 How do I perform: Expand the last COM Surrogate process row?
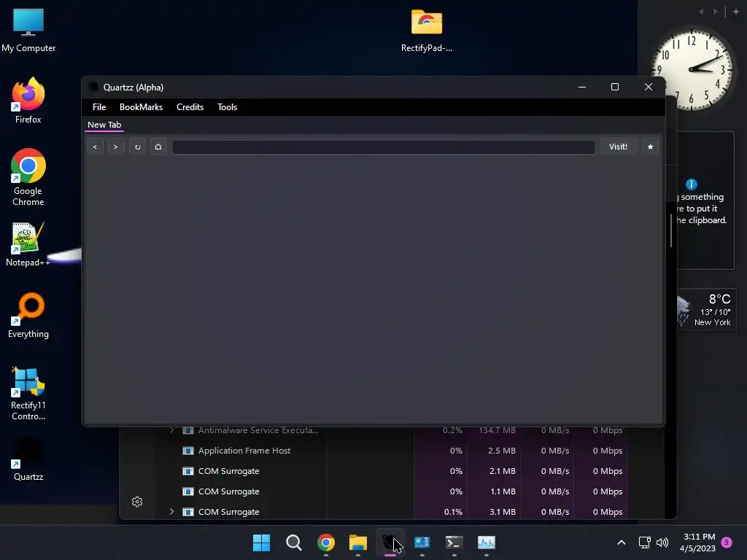(172, 512)
